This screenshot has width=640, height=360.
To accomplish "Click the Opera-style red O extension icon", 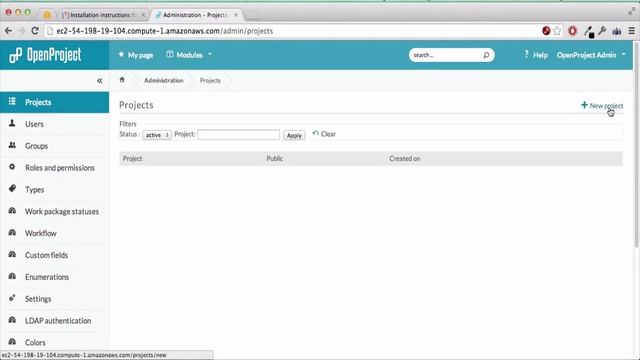I will point(572,31).
